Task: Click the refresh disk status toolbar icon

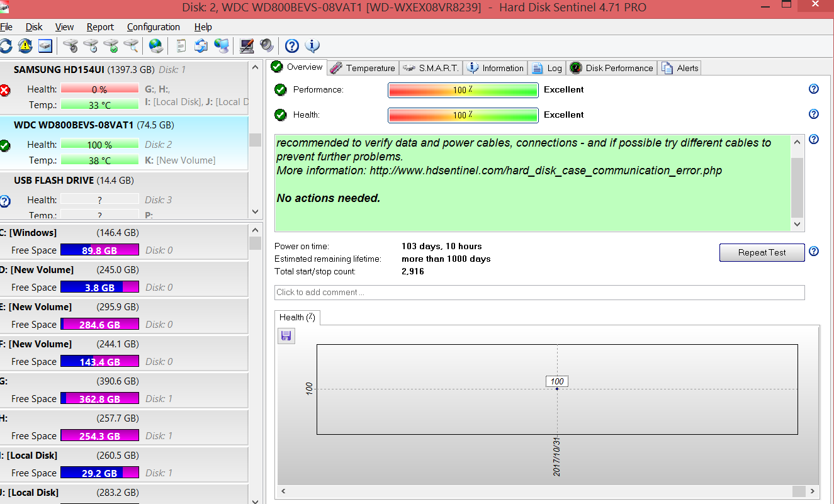Action: [x=5, y=46]
